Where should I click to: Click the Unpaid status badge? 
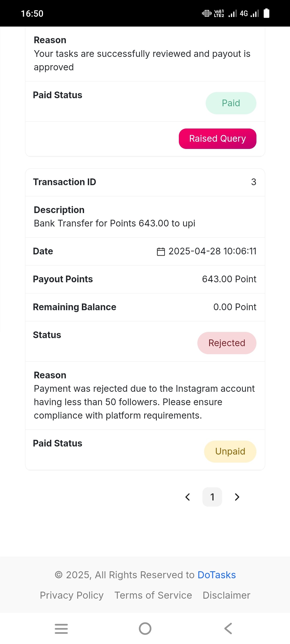click(230, 452)
